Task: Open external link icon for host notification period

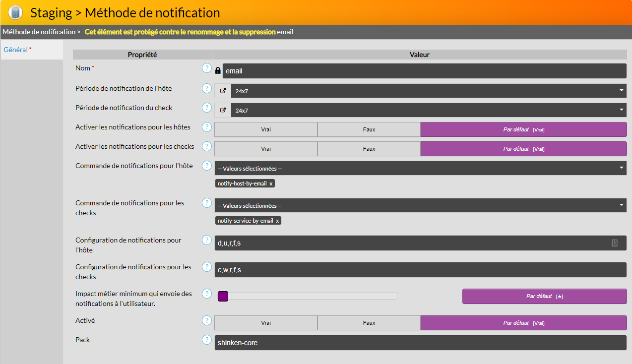Action: coord(223,91)
